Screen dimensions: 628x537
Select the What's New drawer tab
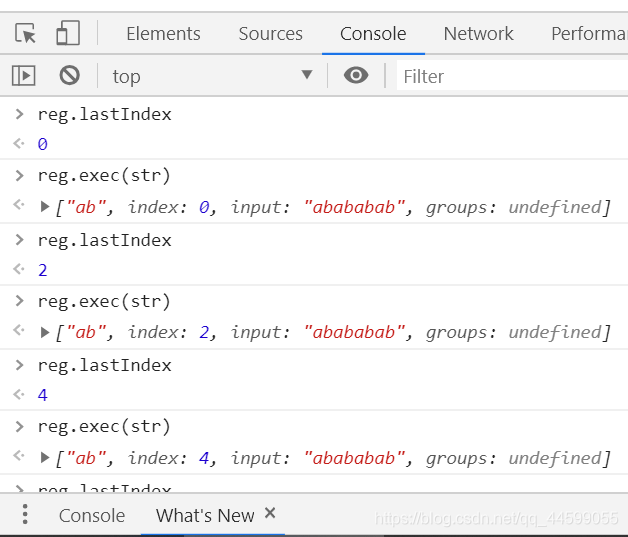click(x=205, y=516)
